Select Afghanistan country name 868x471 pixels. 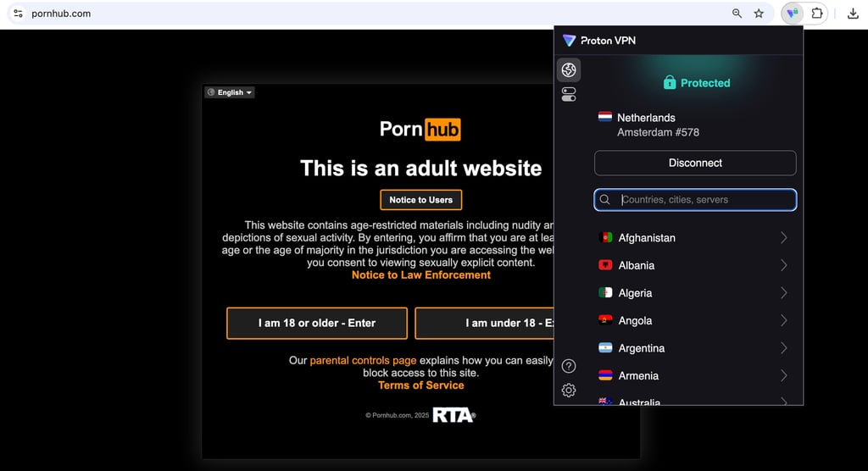tap(647, 238)
